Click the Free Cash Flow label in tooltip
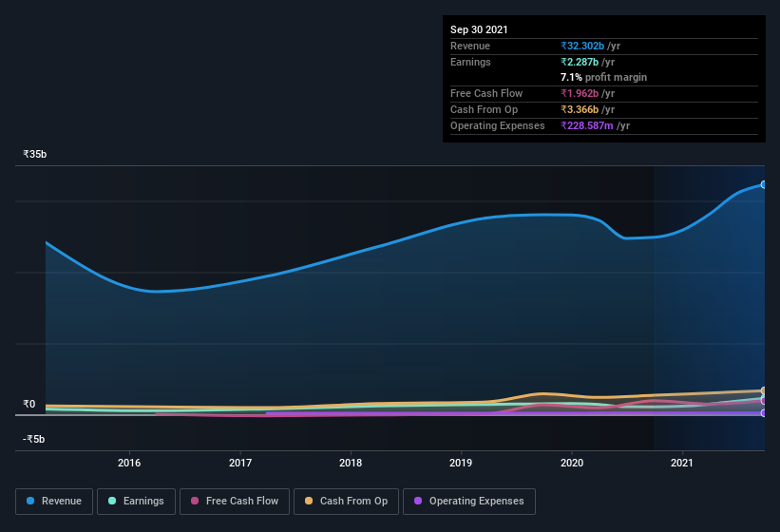 coord(486,93)
